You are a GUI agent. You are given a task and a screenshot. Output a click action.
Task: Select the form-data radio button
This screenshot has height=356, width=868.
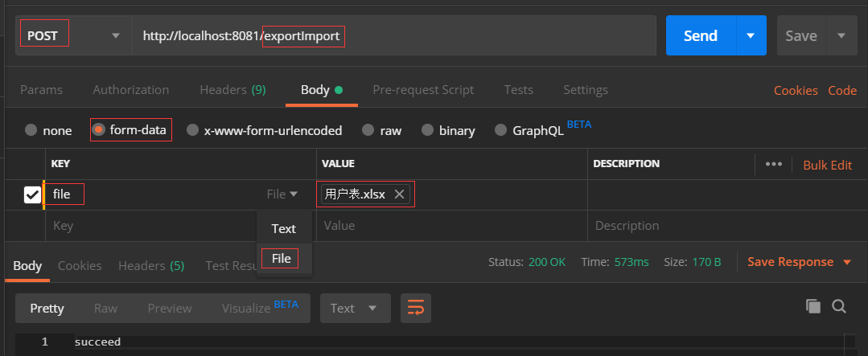(98, 130)
